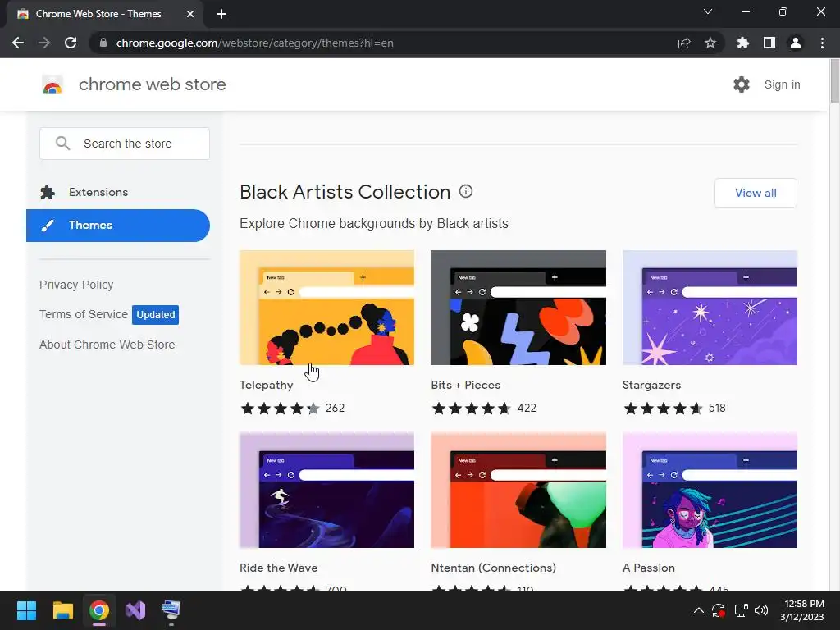This screenshot has height=630, width=840.
Task: Open the Extensions puzzle menu in the toolbar
Action: tap(742, 43)
